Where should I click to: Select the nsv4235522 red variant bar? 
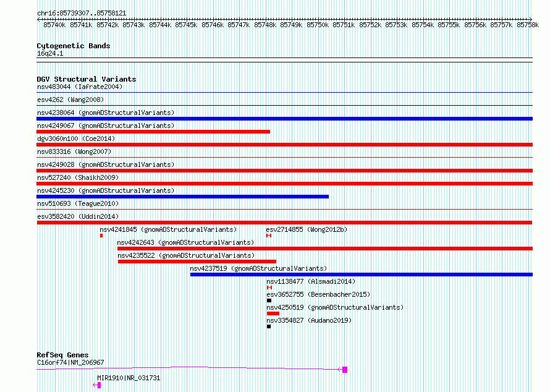[197, 262]
